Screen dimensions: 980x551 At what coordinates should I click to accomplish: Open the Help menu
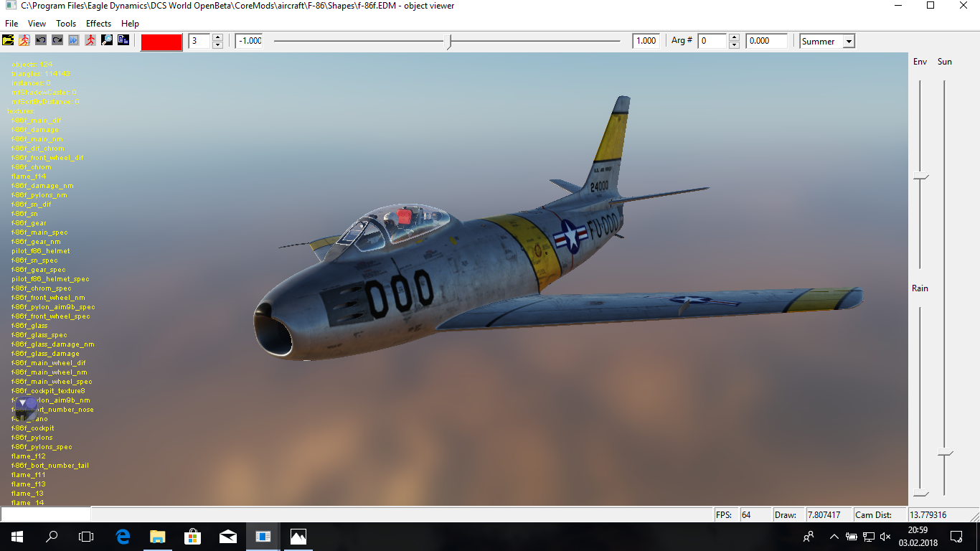(130, 24)
